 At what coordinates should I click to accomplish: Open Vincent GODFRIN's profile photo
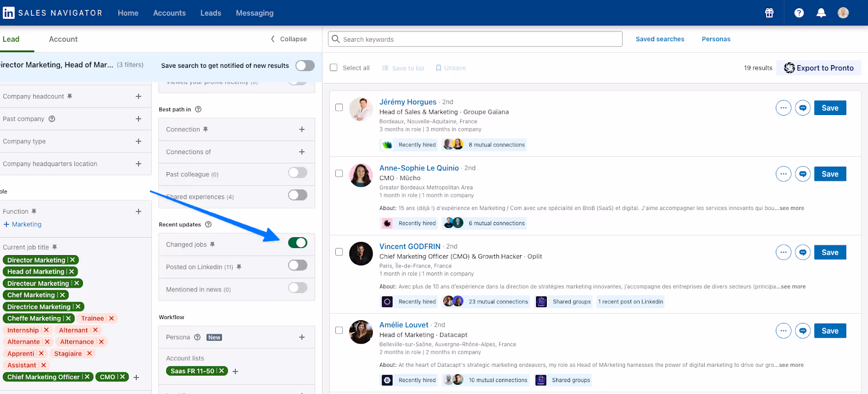pos(361,253)
